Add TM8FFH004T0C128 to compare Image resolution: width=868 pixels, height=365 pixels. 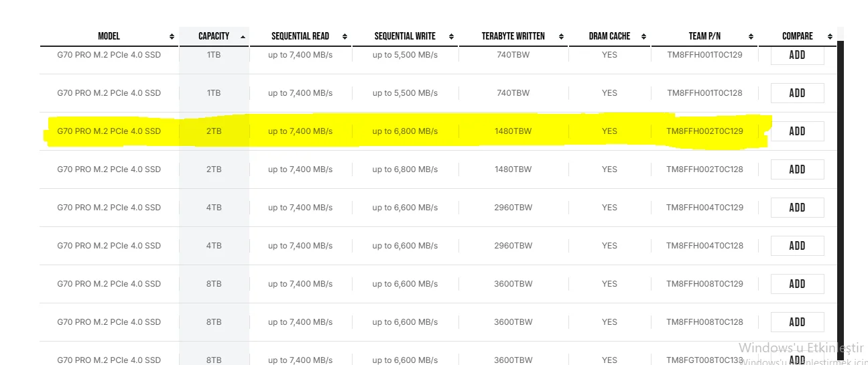click(x=798, y=246)
